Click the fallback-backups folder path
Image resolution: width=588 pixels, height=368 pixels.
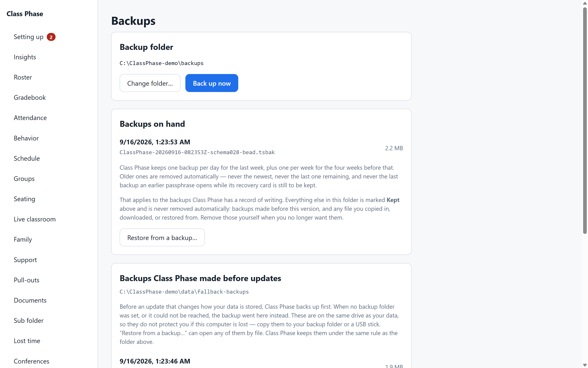[184, 292]
